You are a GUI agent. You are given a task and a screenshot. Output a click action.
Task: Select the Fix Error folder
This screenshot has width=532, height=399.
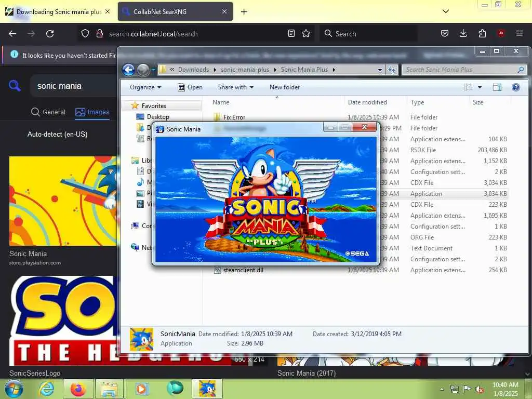(x=234, y=117)
